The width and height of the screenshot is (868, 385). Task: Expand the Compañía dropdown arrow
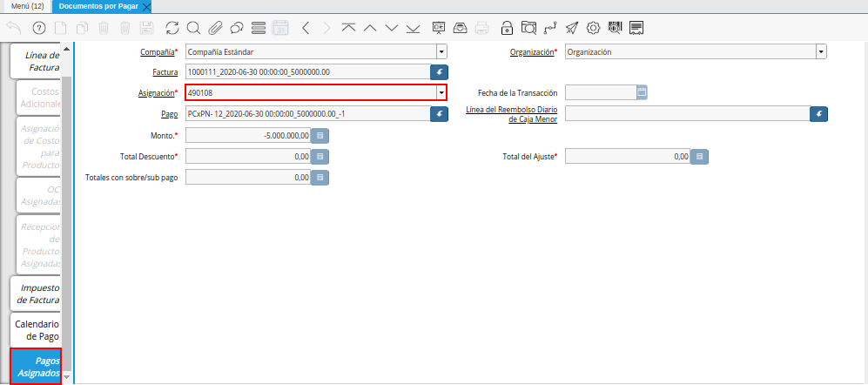pyautogui.click(x=441, y=52)
